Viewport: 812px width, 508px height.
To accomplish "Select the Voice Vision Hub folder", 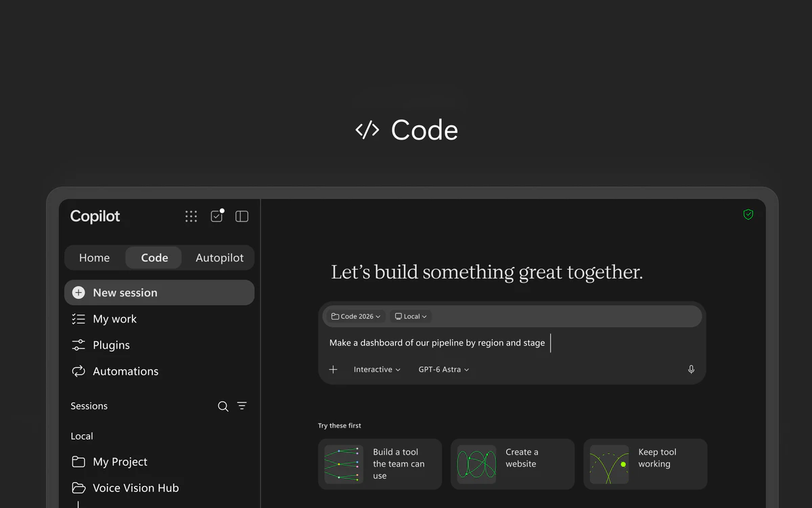I will (x=159, y=488).
